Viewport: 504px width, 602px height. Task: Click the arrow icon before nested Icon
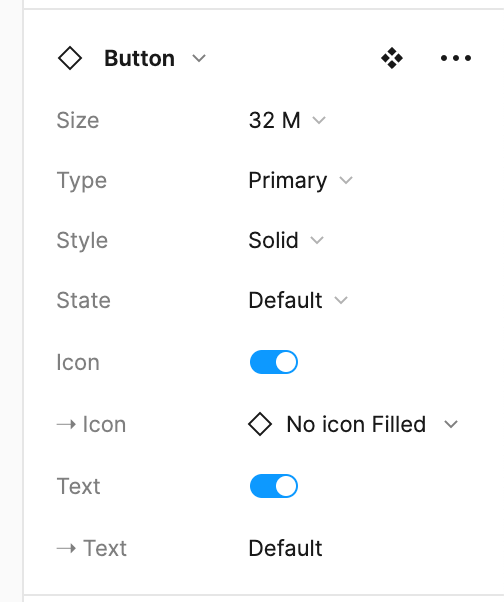[x=66, y=425]
